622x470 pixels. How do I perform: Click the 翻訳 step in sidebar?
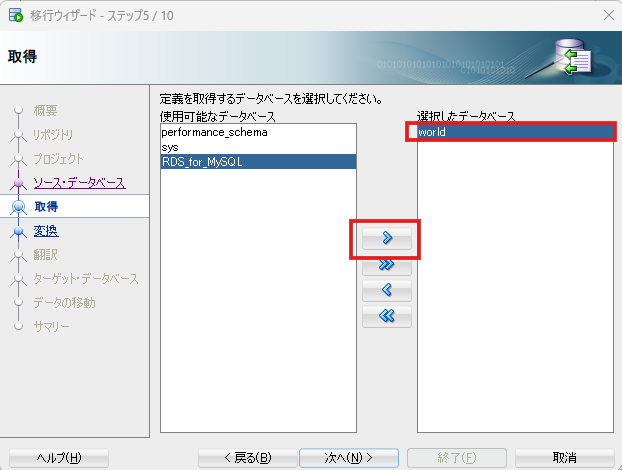point(45,254)
